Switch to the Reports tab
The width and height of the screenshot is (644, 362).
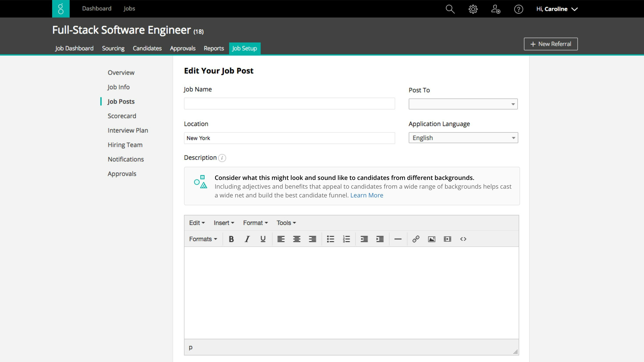(214, 48)
